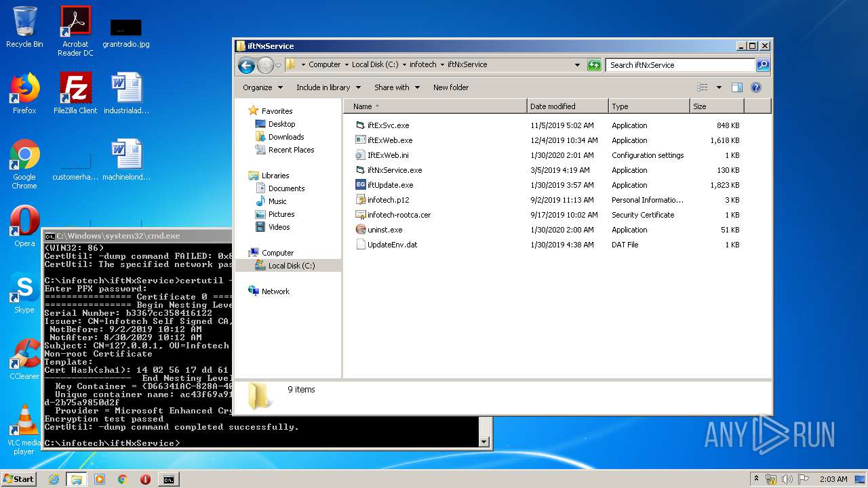
Task: Click Local Disk (C:) breadcrumb
Action: [x=375, y=65]
